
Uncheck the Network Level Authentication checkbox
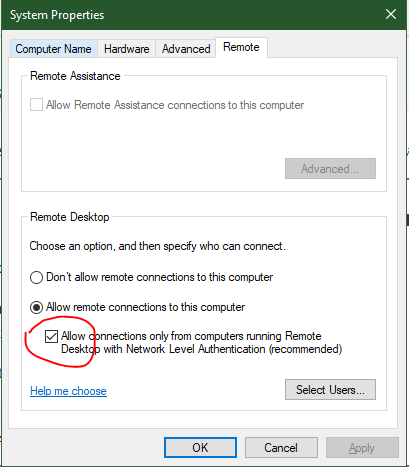pos(51,337)
